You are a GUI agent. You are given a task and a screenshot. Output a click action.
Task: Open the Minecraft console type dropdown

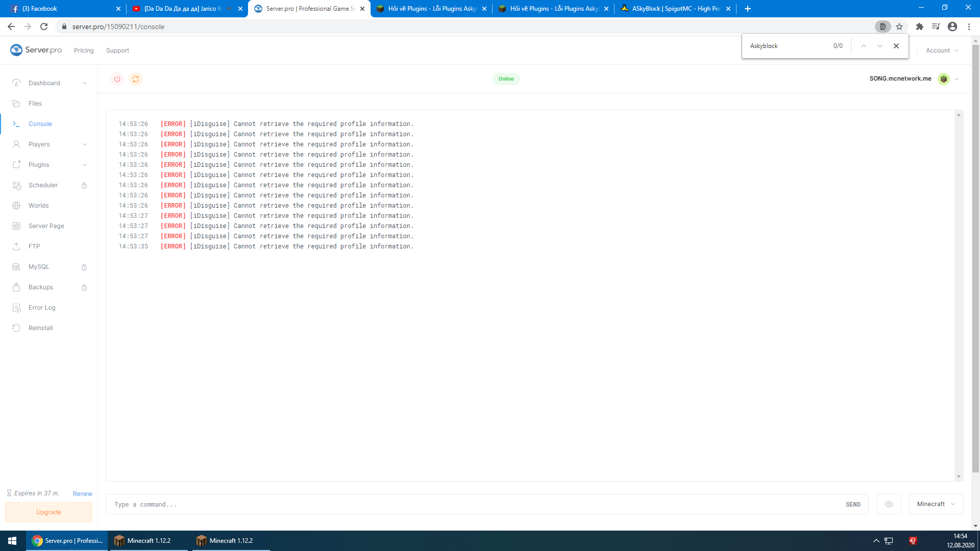936,504
